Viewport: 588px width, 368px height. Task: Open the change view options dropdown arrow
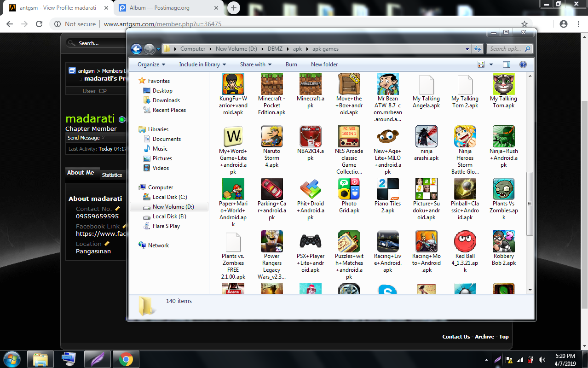491,64
